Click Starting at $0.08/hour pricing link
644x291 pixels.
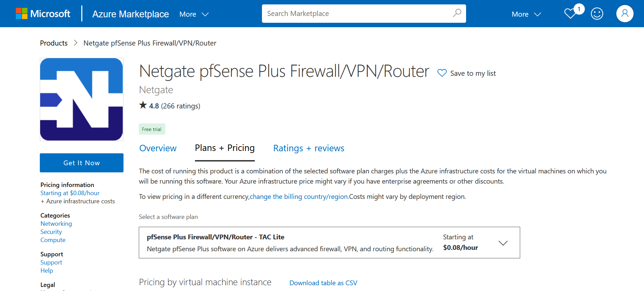[x=70, y=193]
